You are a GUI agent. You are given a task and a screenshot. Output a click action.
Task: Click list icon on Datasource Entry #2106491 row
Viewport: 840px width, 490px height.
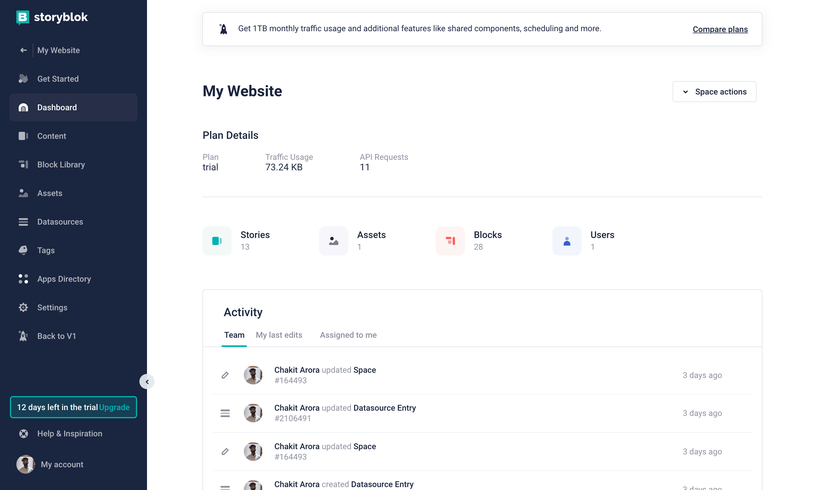[225, 413]
